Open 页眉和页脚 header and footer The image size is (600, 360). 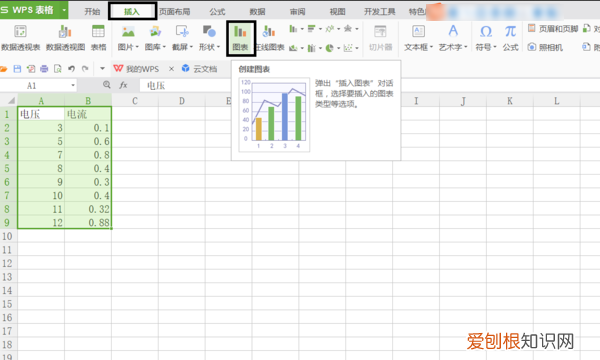pyautogui.click(x=553, y=29)
